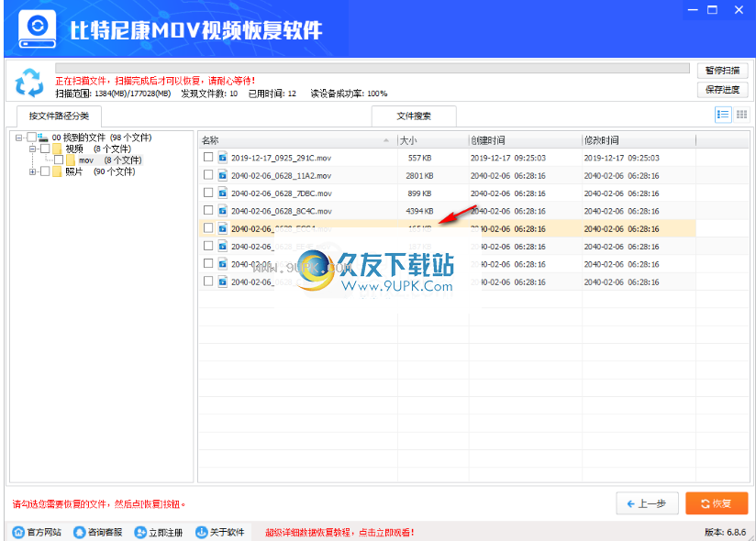756x541 pixels.
Task: Check the 照片 folder checkbox
Action: 45,171
